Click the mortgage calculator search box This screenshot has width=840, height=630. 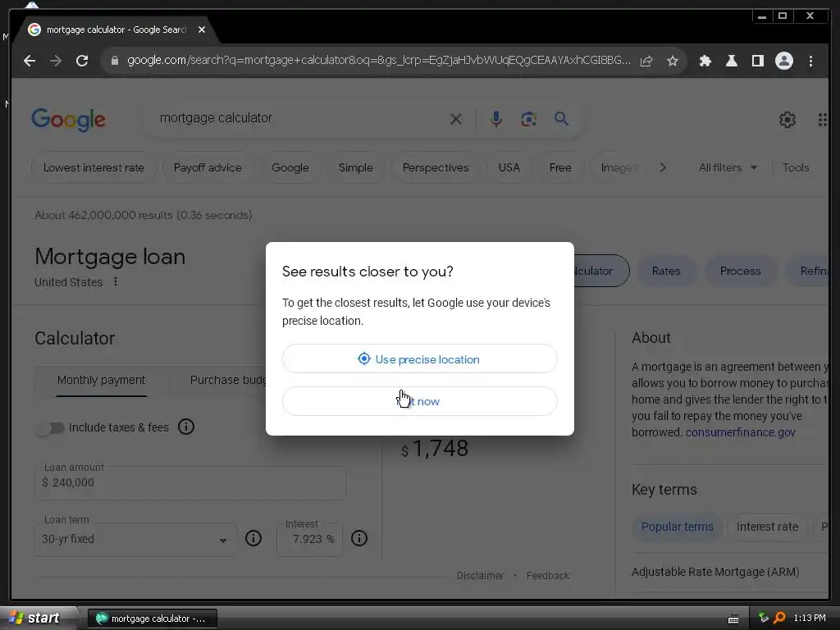point(300,118)
